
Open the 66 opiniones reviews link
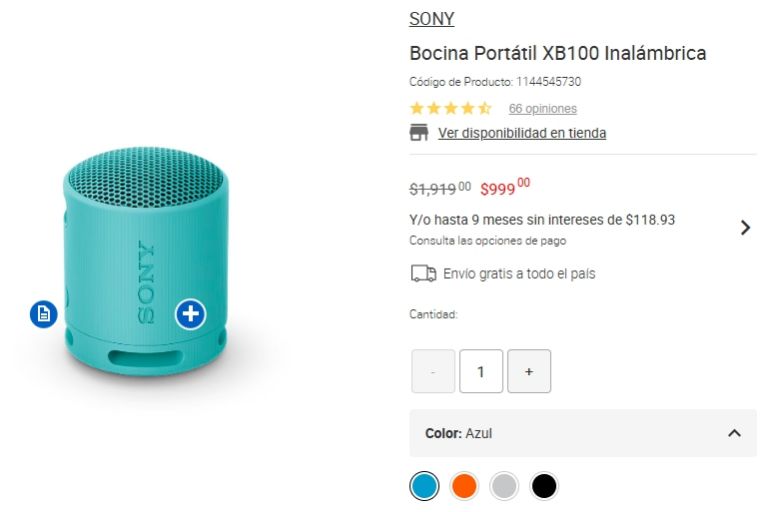(542, 108)
